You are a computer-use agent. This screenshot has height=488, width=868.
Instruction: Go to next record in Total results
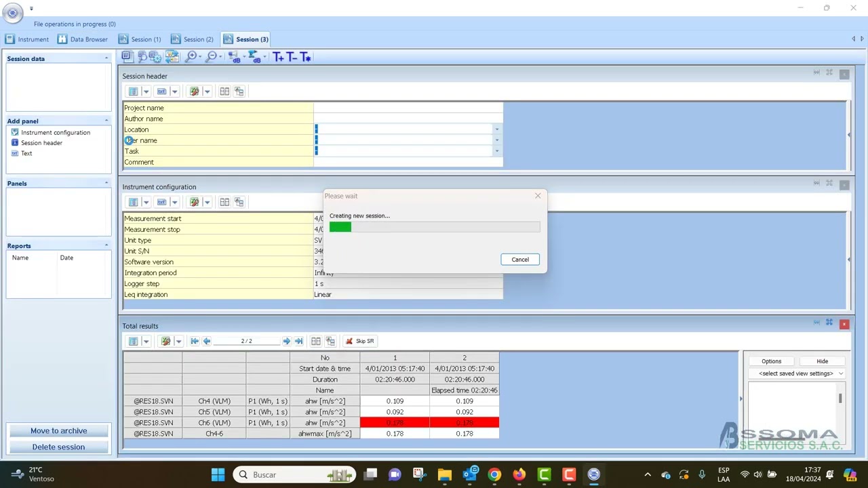[x=287, y=341]
